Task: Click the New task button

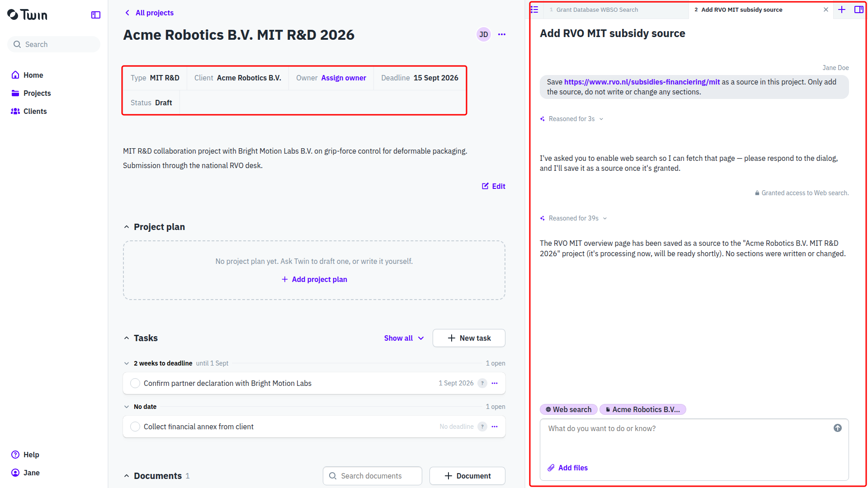Action: pyautogui.click(x=469, y=338)
